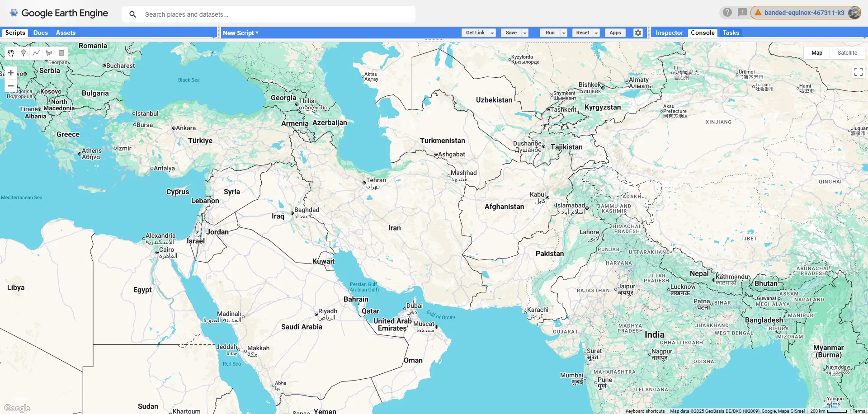Switch the map to Satellite view
This screenshot has height=414, width=868.
point(846,52)
